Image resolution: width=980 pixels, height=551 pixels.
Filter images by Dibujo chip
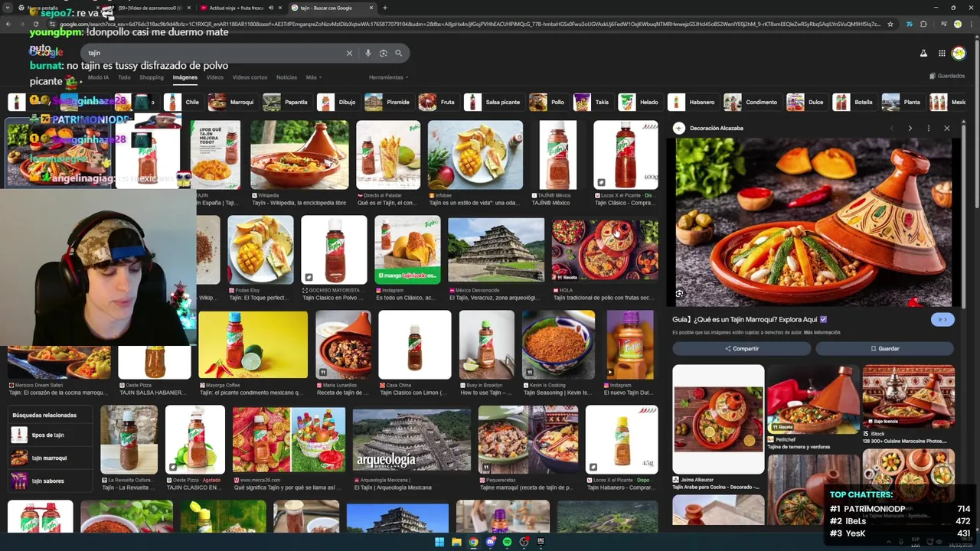(x=338, y=102)
